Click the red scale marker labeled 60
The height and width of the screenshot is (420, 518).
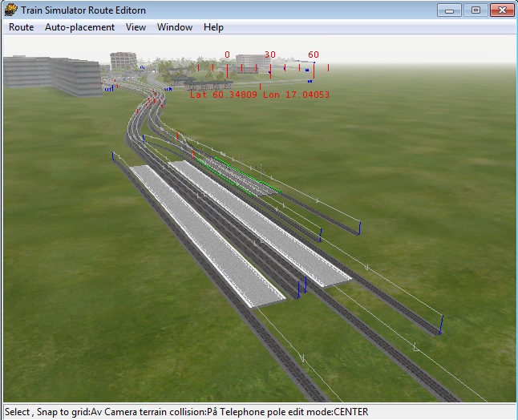tap(314, 55)
